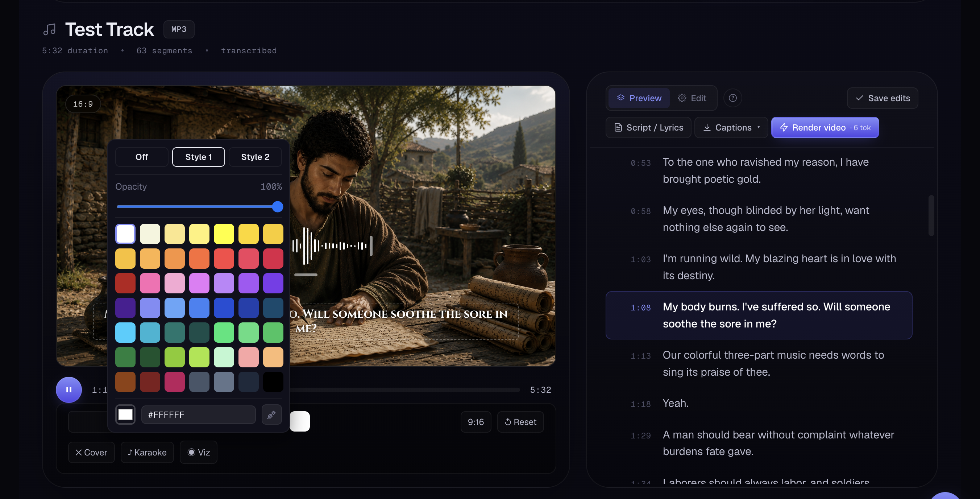Pause playback with the purple pause button

point(68,389)
